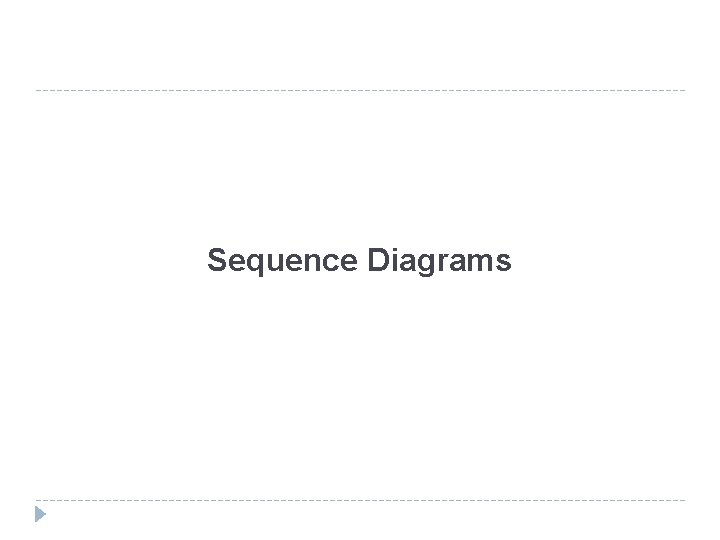Select the "Sequence Diagrams" title text
Image resolution: width=720 pixels, height=540 pixels.
pos(359,261)
